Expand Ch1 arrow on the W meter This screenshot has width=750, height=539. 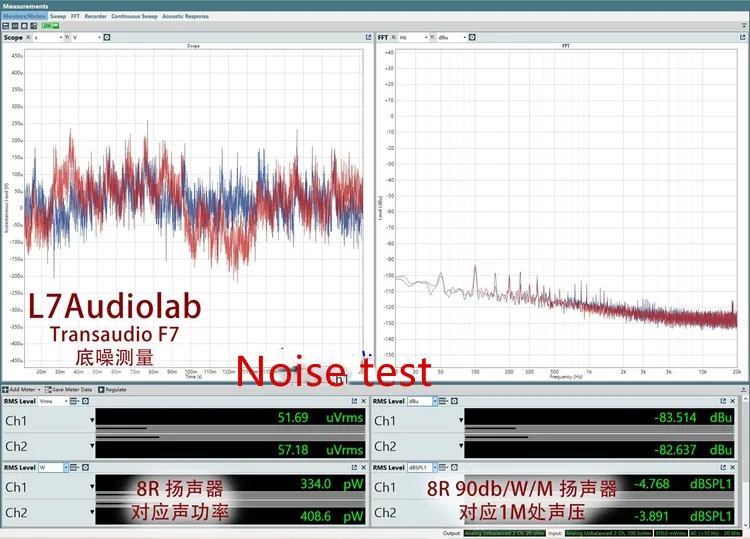(92, 487)
